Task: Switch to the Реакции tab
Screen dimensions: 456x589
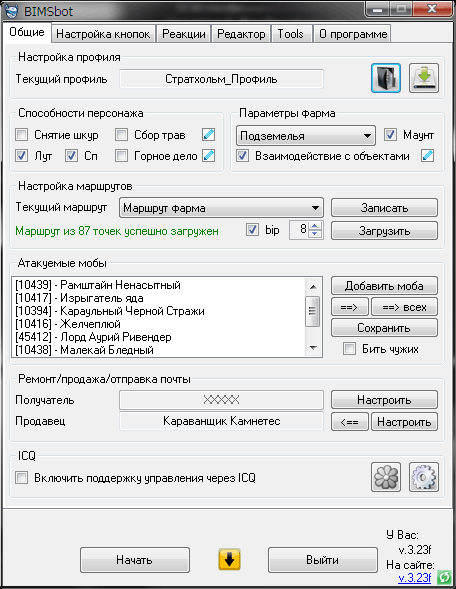Action: point(184,34)
